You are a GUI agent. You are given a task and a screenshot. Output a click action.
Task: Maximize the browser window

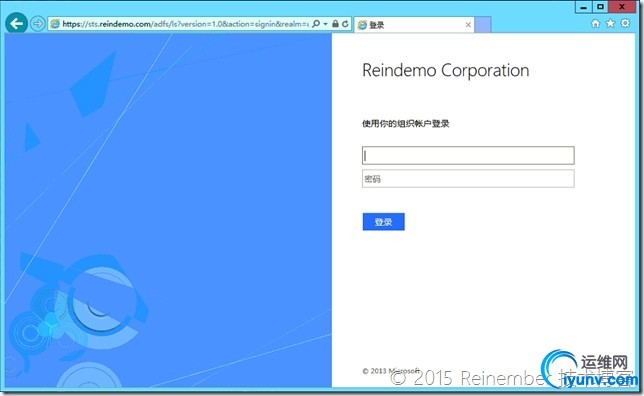click(600, 7)
